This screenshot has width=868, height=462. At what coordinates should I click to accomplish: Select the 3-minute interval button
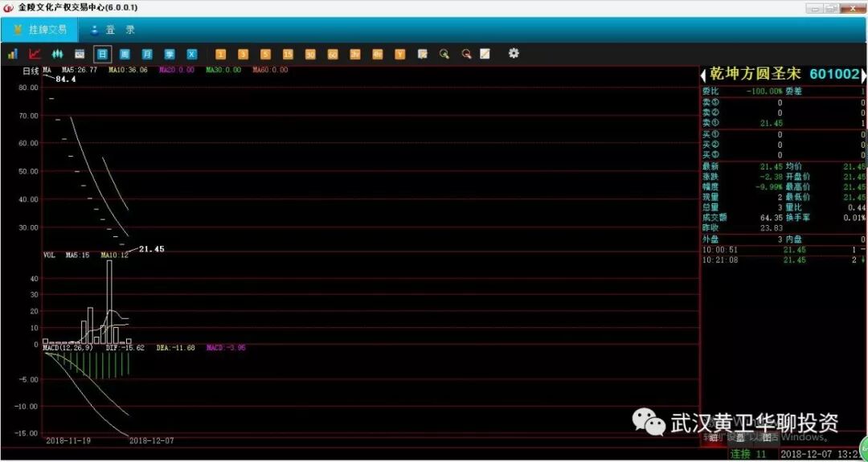[243, 54]
